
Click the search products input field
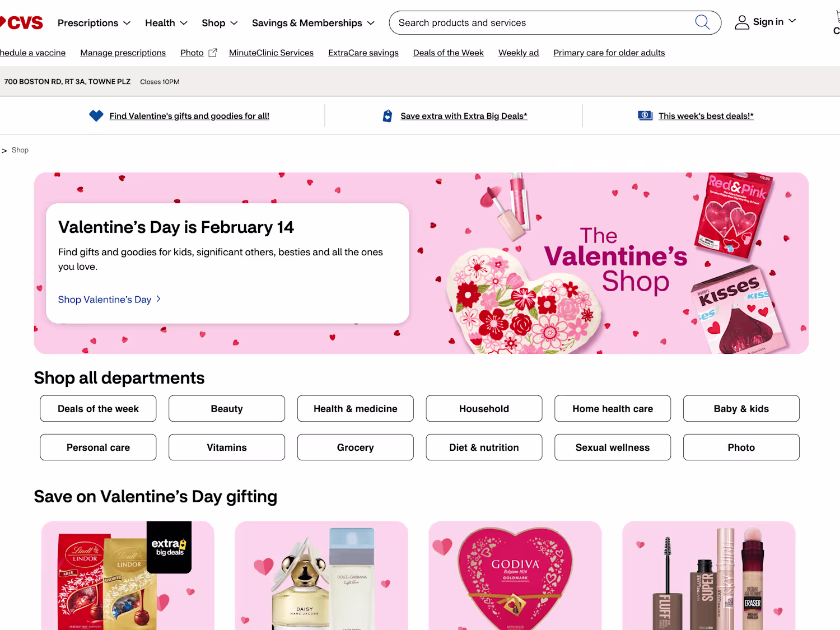tap(538, 23)
